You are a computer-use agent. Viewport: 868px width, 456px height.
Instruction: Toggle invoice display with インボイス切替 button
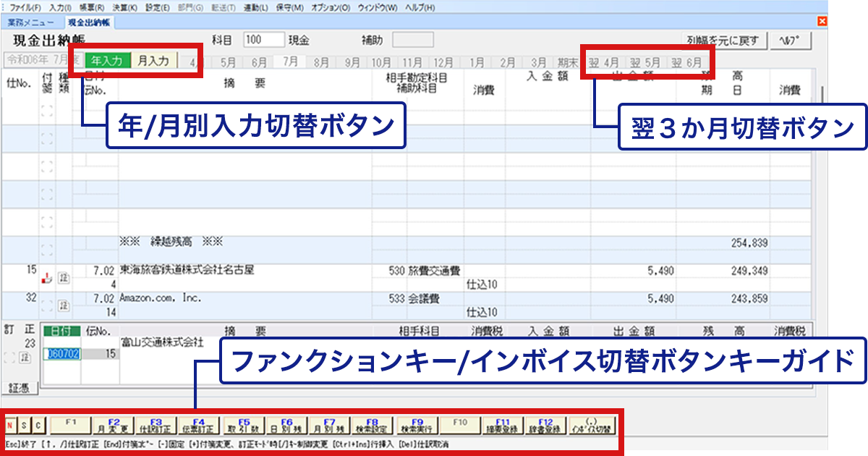tap(593, 423)
